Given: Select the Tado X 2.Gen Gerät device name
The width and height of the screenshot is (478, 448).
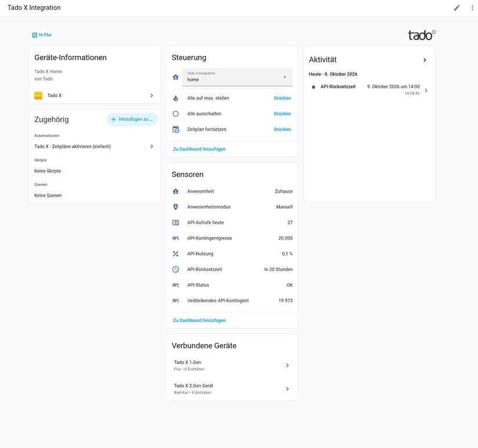Looking at the screenshot, I should pyautogui.click(x=193, y=386).
